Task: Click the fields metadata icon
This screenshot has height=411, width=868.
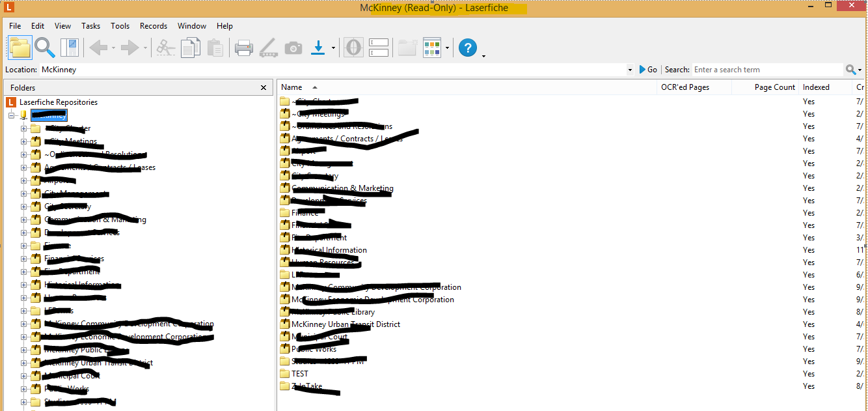Action: (379, 48)
